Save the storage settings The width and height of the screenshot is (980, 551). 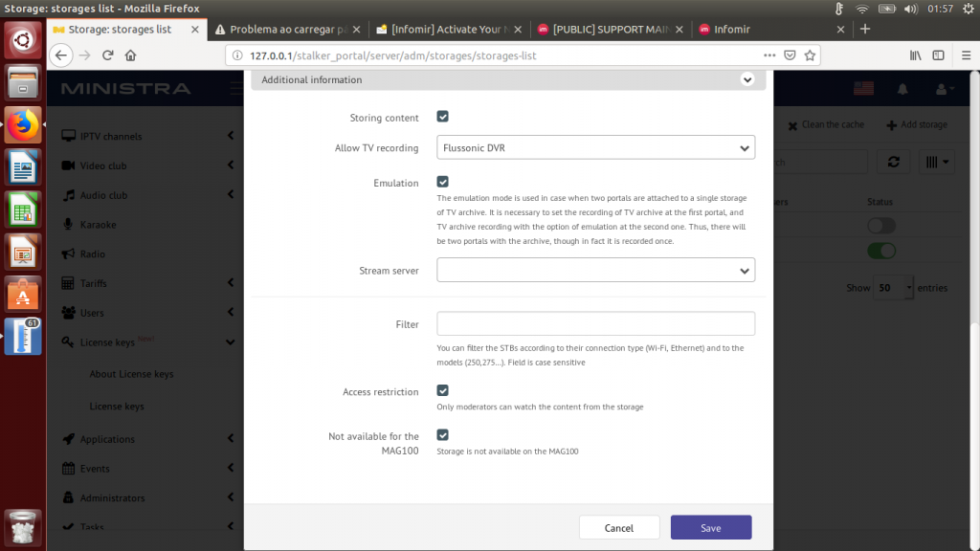pyautogui.click(x=711, y=527)
